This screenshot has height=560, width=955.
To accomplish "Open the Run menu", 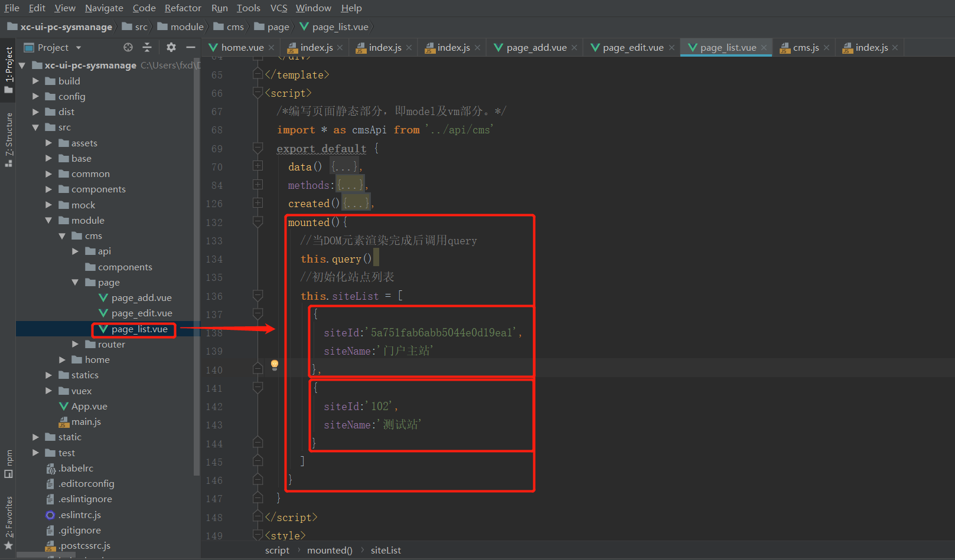I will (x=220, y=8).
